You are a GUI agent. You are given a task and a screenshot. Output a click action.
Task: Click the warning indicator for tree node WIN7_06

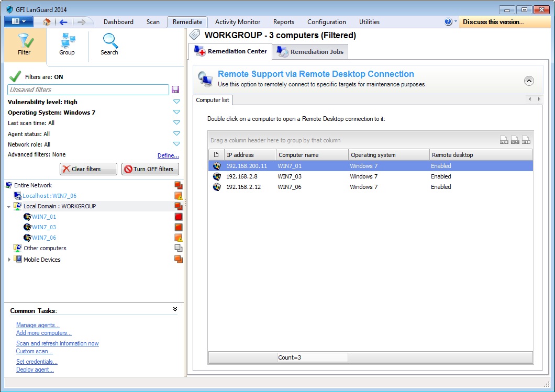tap(179, 238)
